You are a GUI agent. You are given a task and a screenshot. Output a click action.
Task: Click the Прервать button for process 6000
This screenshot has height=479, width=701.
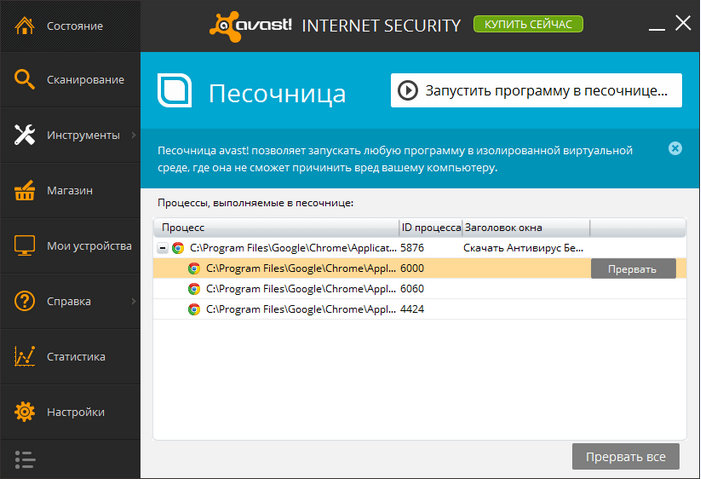coord(633,269)
